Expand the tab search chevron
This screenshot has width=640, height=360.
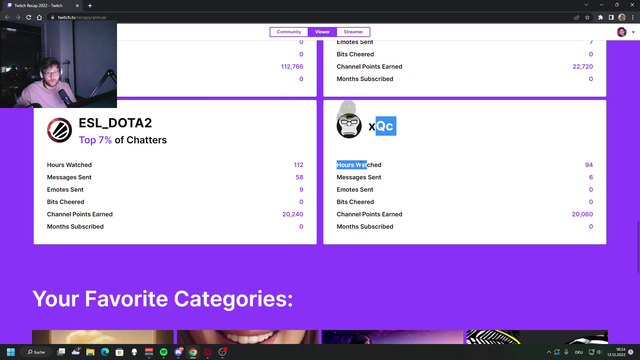(x=586, y=5)
